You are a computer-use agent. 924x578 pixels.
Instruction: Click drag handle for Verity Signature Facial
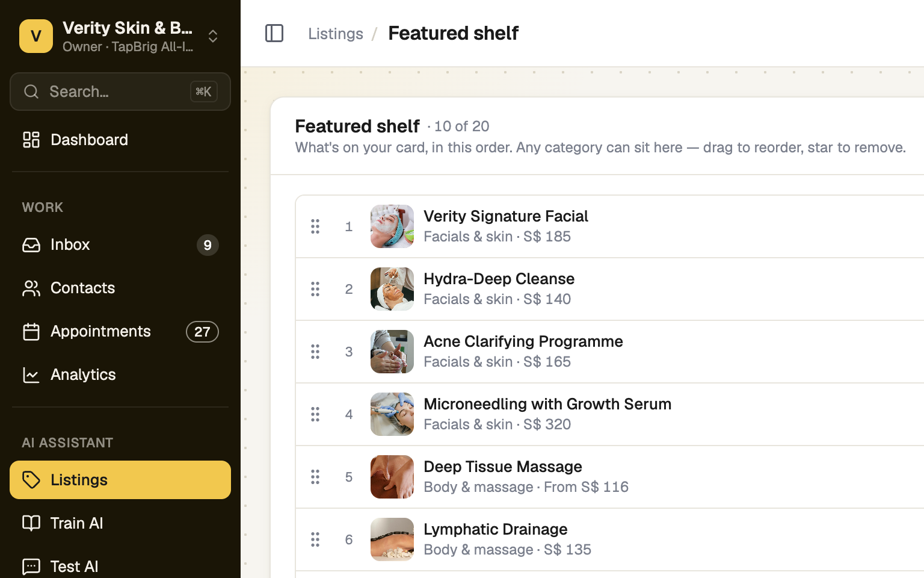315,226
